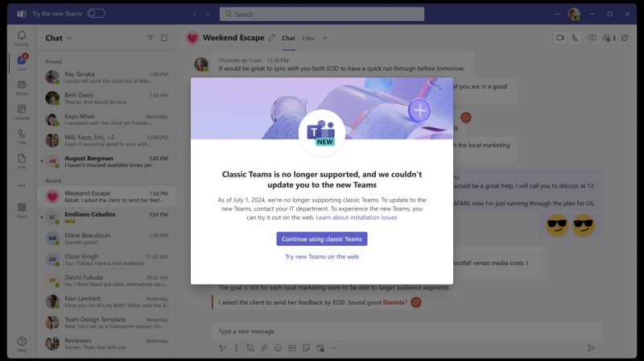Open the Apps store in sidebar

[x=22, y=210]
